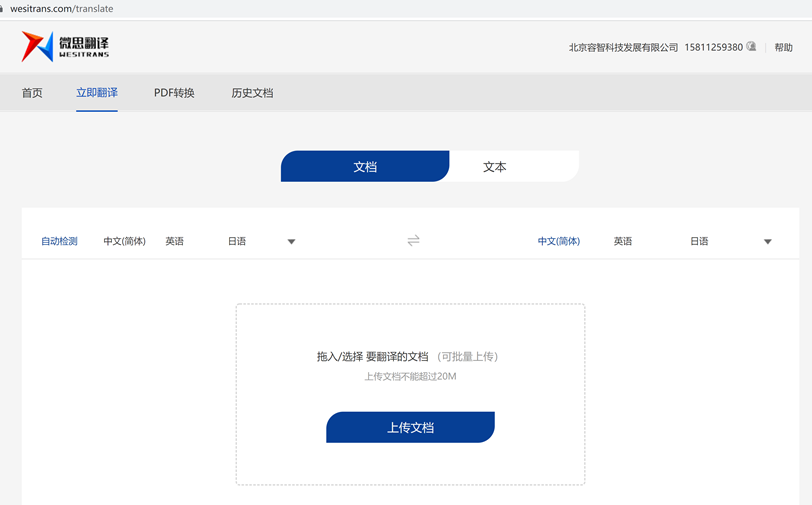Choose 英语 as the source language
Viewport: 812px width, 505px height.
[175, 242]
